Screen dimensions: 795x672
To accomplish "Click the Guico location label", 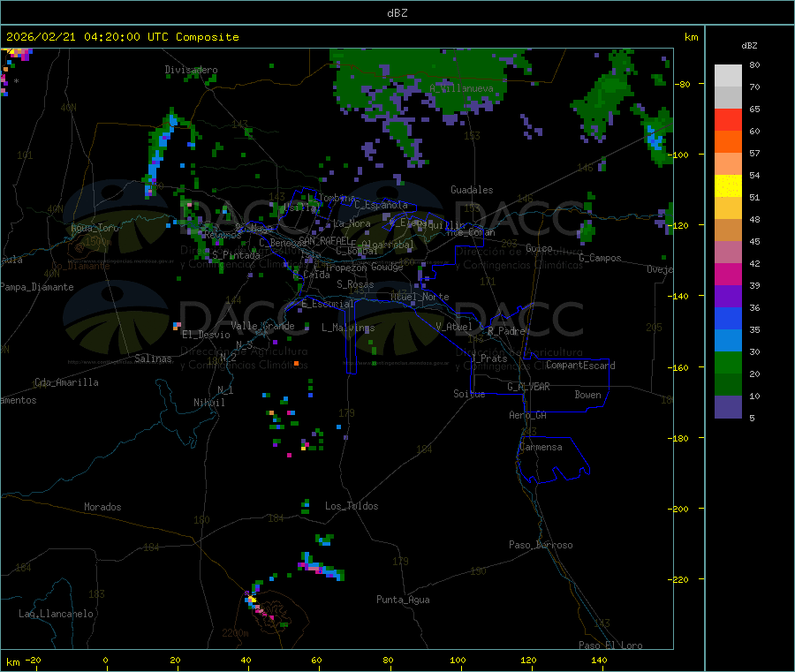I will [x=539, y=248].
